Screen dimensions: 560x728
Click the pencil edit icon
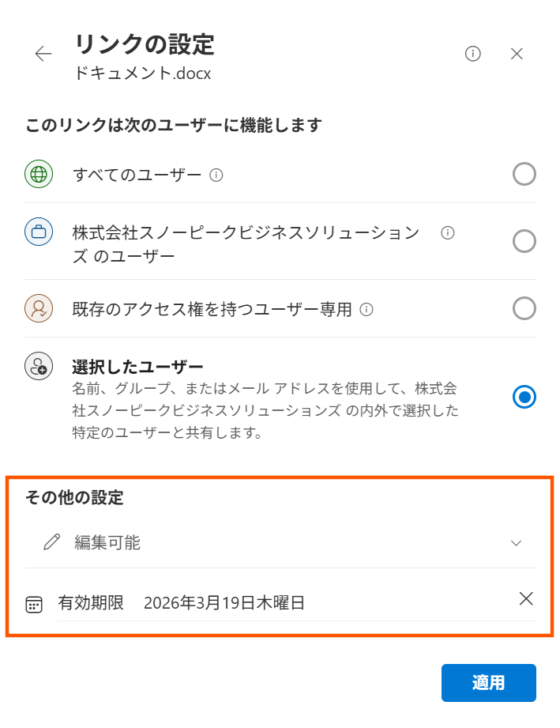(52, 542)
